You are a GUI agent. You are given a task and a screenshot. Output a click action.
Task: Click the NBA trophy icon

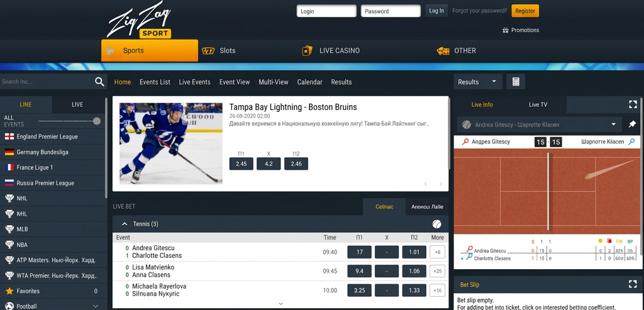9,245
